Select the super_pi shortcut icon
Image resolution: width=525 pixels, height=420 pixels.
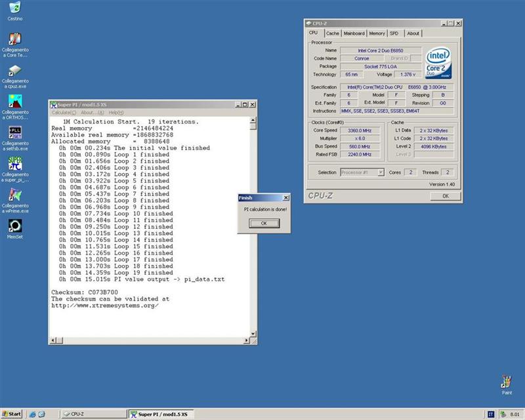14,164
